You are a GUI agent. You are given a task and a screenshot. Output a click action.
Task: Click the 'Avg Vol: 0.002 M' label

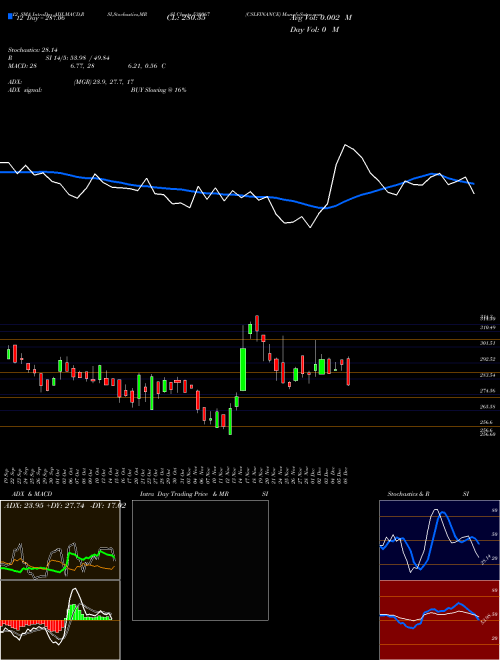(x=321, y=18)
